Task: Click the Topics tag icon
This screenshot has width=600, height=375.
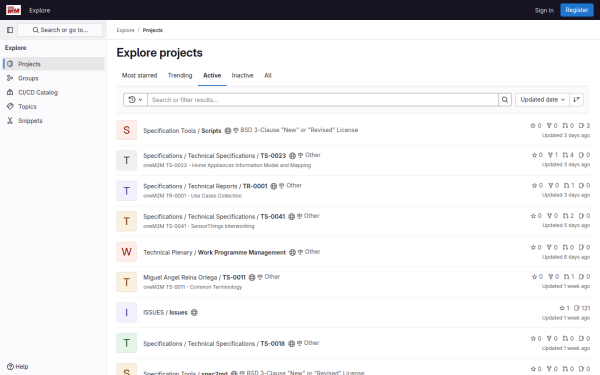Action: [10, 106]
